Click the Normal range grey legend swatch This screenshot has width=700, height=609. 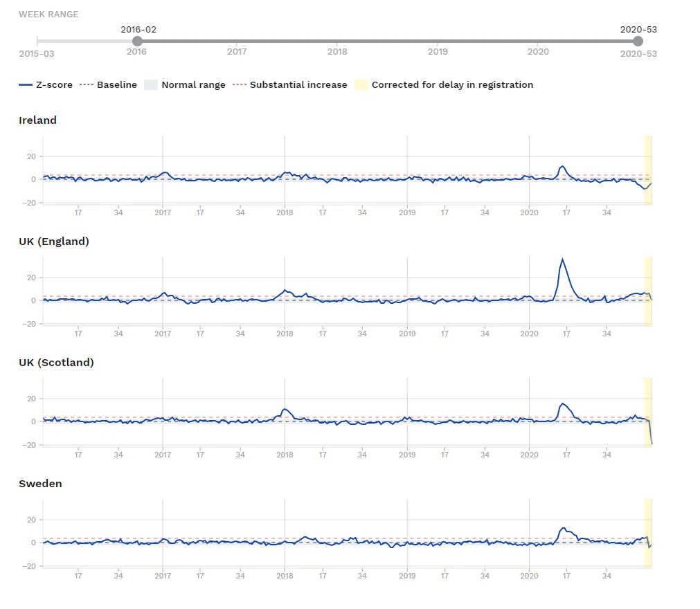(x=150, y=85)
